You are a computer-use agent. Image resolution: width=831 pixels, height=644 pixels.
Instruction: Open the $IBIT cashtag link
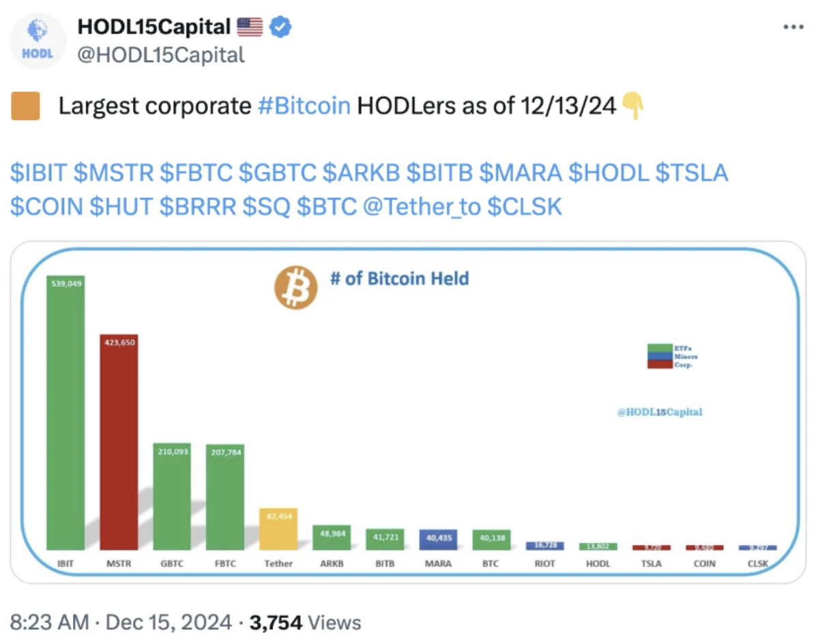(38, 173)
